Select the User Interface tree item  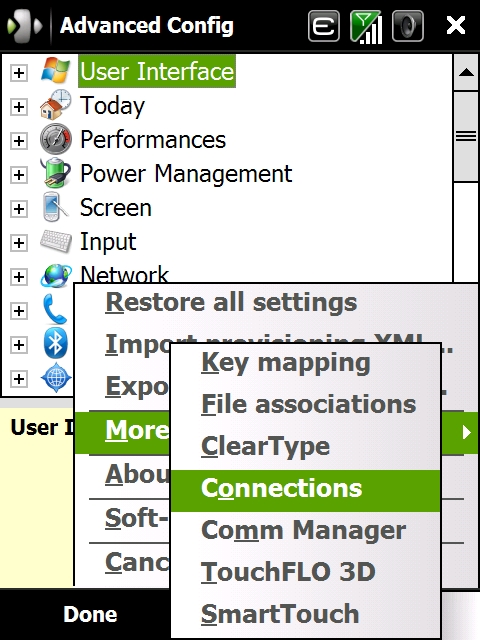point(157,71)
